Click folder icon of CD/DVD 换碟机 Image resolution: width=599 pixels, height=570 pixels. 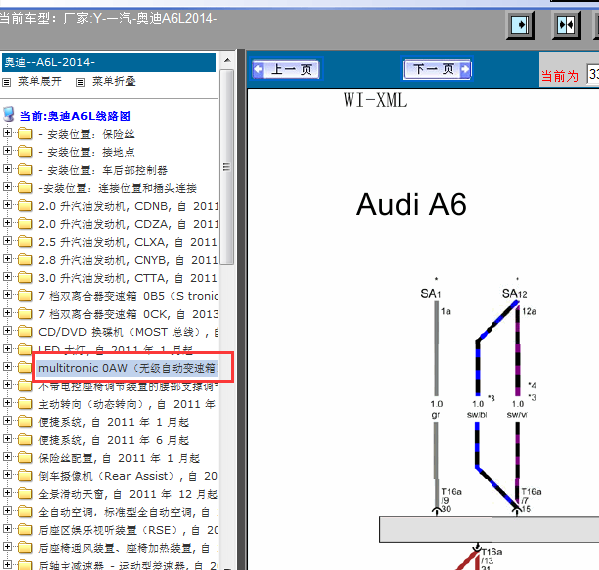pos(25,331)
